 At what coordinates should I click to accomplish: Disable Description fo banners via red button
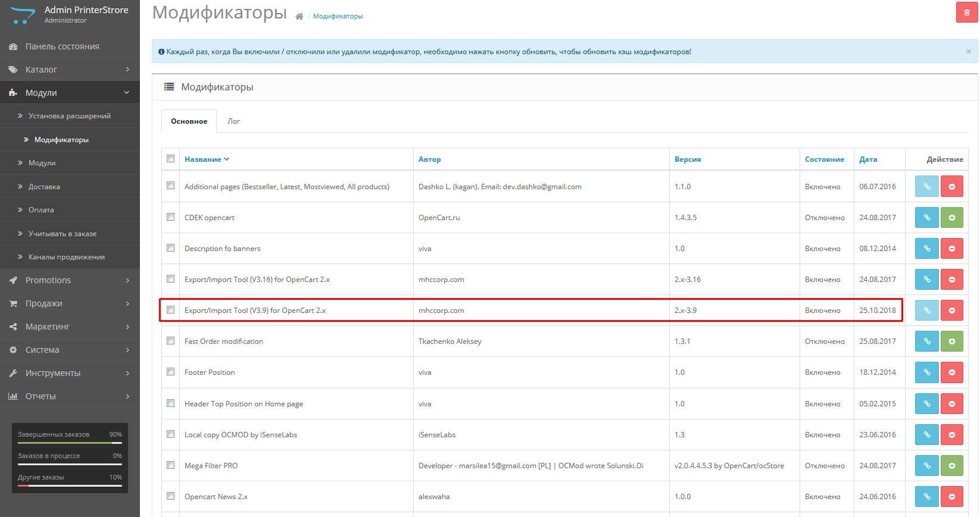pos(951,248)
